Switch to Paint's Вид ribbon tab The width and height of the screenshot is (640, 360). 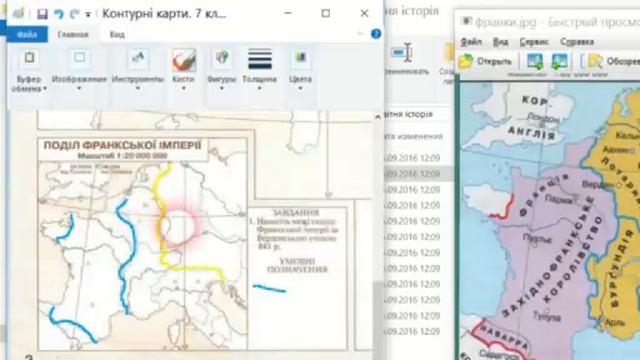117,35
